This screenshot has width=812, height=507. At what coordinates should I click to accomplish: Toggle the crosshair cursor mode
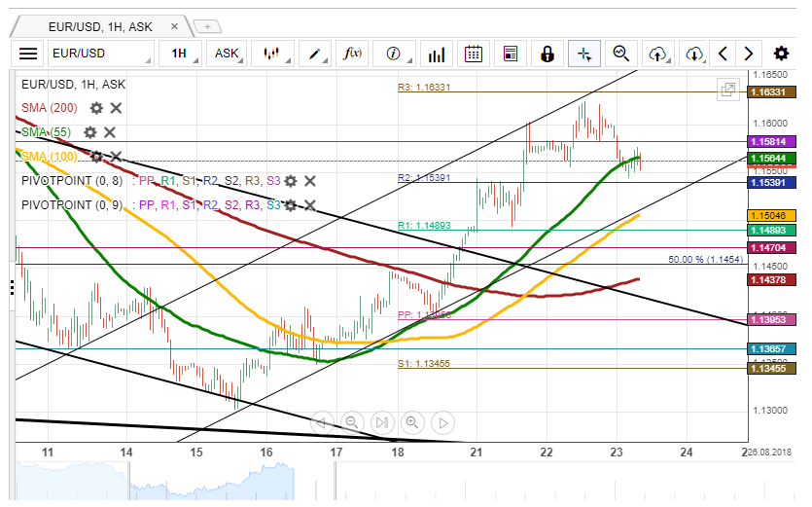click(x=583, y=54)
